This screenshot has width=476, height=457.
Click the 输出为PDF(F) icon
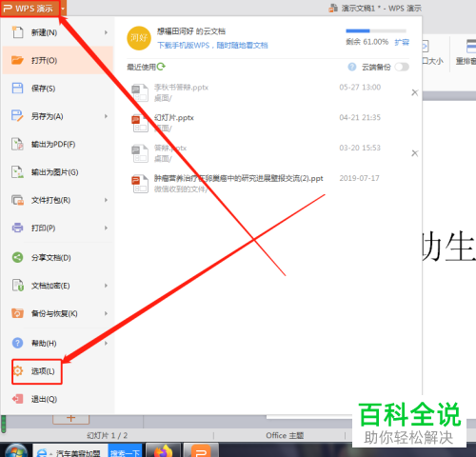click(17, 144)
